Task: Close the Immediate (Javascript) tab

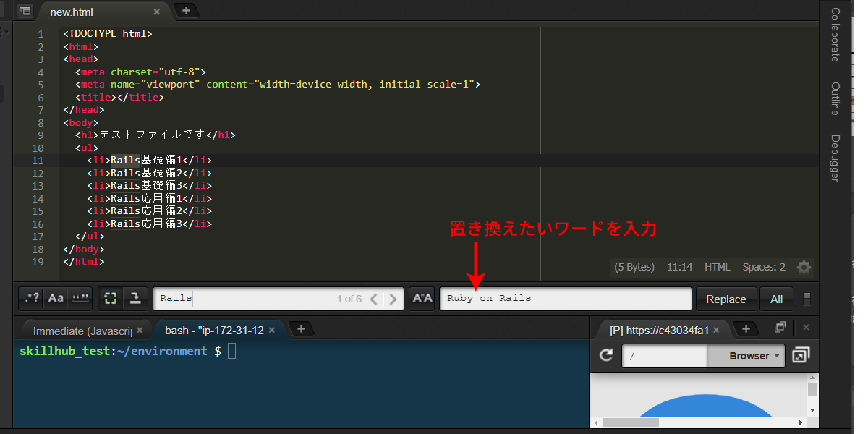Action: [x=140, y=331]
